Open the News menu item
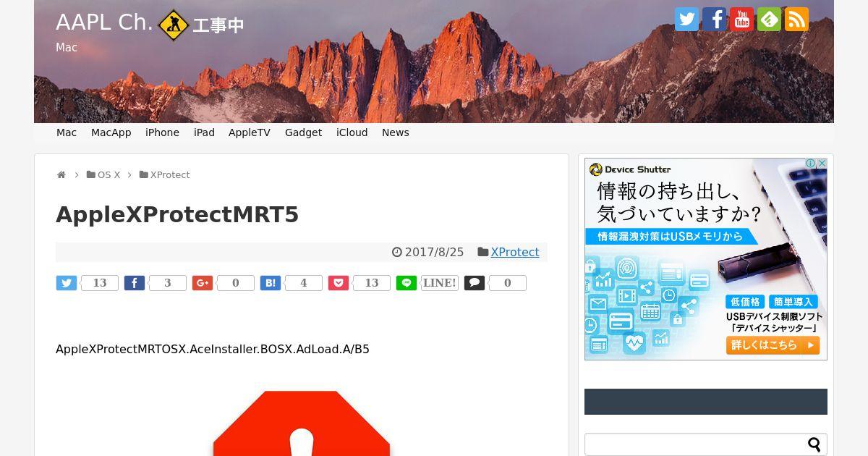This screenshot has height=456, width=868. pyautogui.click(x=396, y=132)
